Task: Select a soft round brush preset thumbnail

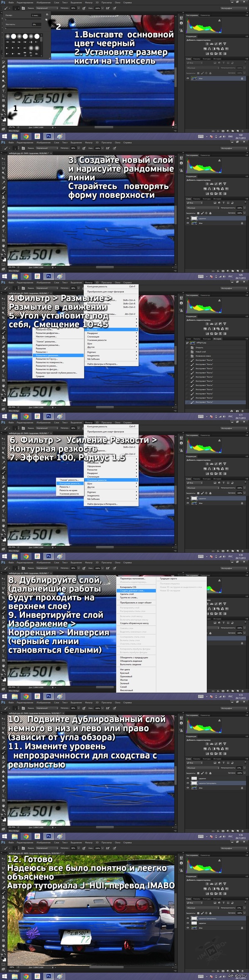Action: pyautogui.click(x=8, y=37)
